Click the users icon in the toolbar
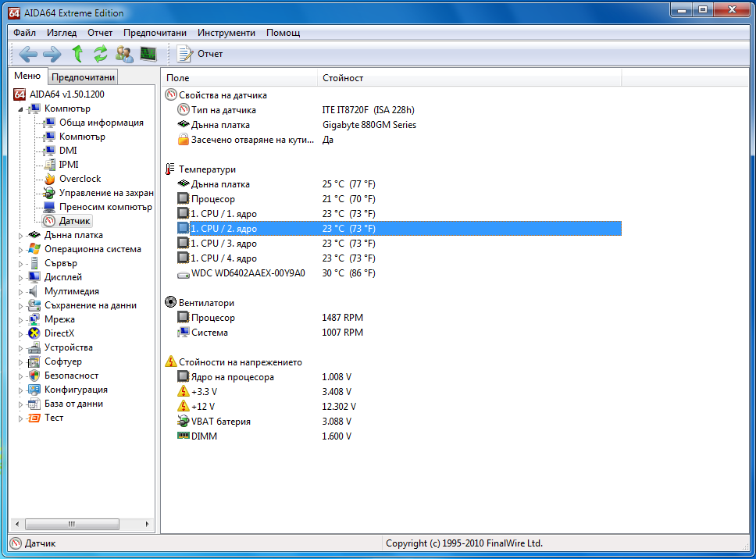 (x=124, y=54)
